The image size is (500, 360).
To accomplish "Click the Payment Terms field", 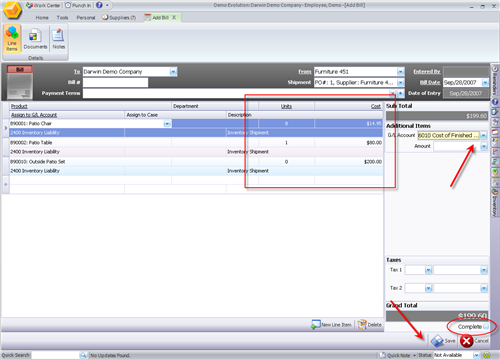I will pyautogui.click(x=236, y=93).
